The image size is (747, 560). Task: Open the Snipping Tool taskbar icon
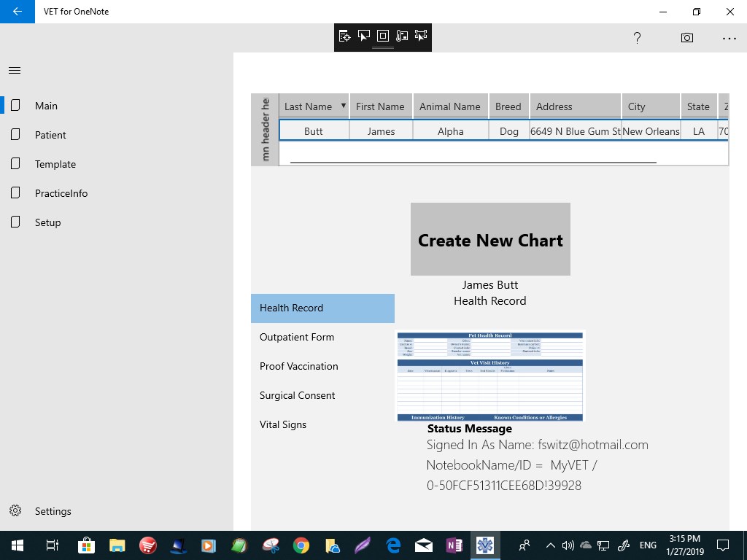271,545
